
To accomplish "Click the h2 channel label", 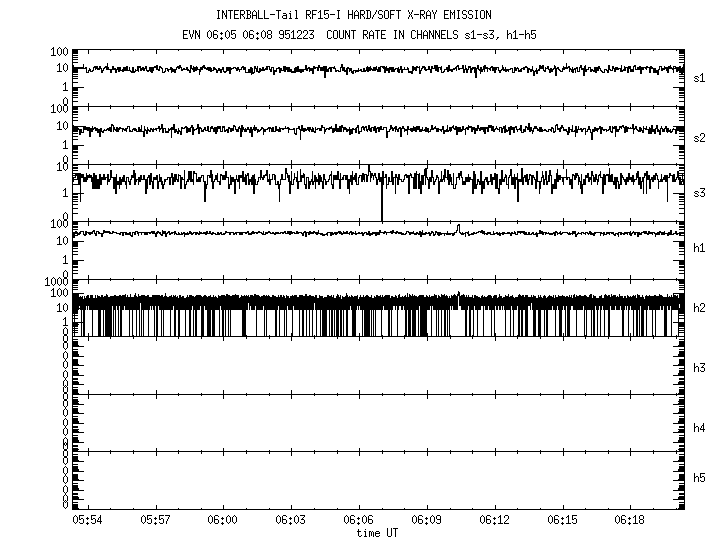I will point(699,308).
